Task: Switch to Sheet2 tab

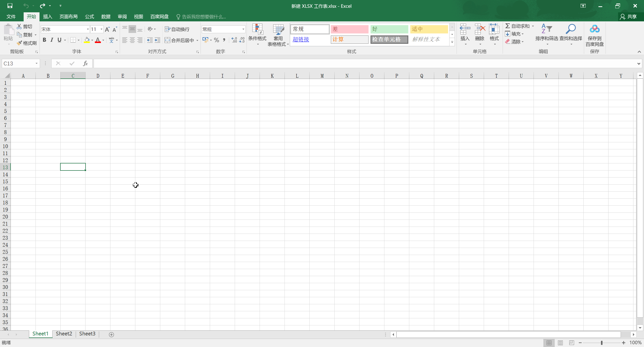Action: 64,334
